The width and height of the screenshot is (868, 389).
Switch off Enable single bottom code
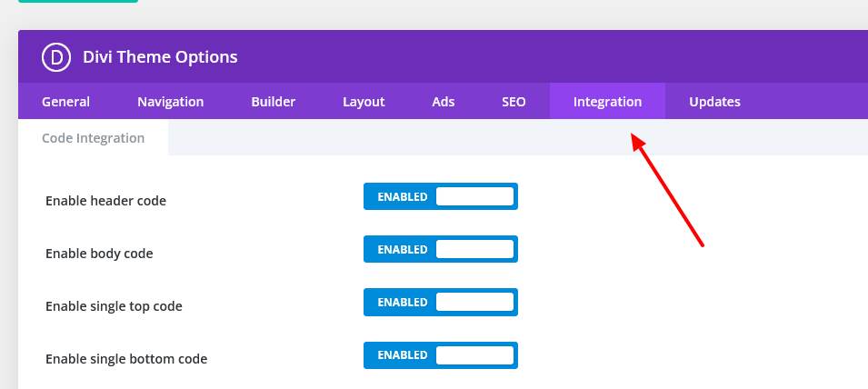440,354
